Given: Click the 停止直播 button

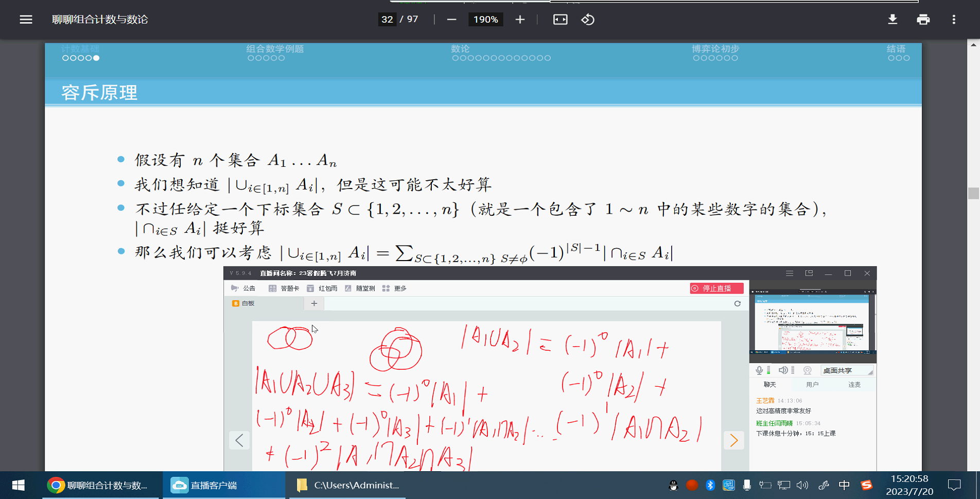Looking at the screenshot, I should (x=716, y=288).
